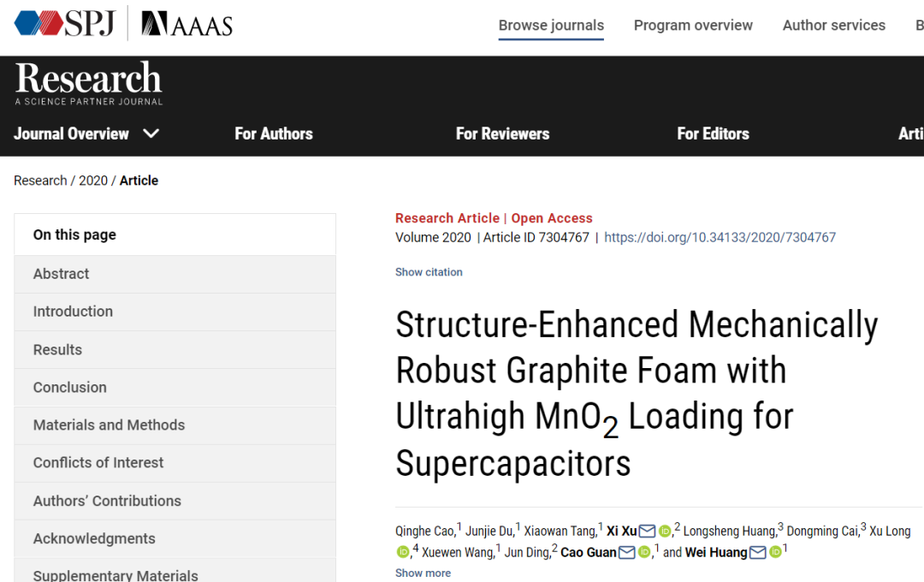Open email icon next to Xi Xu

[x=646, y=531]
